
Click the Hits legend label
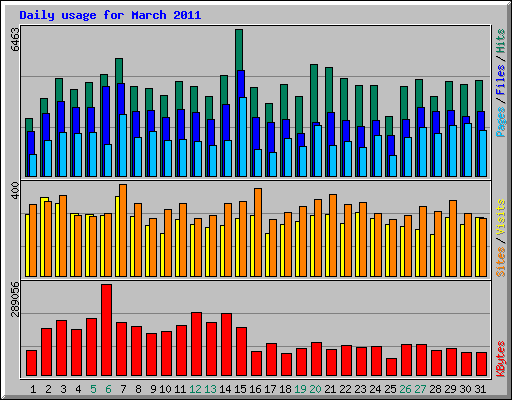pyautogui.click(x=500, y=41)
